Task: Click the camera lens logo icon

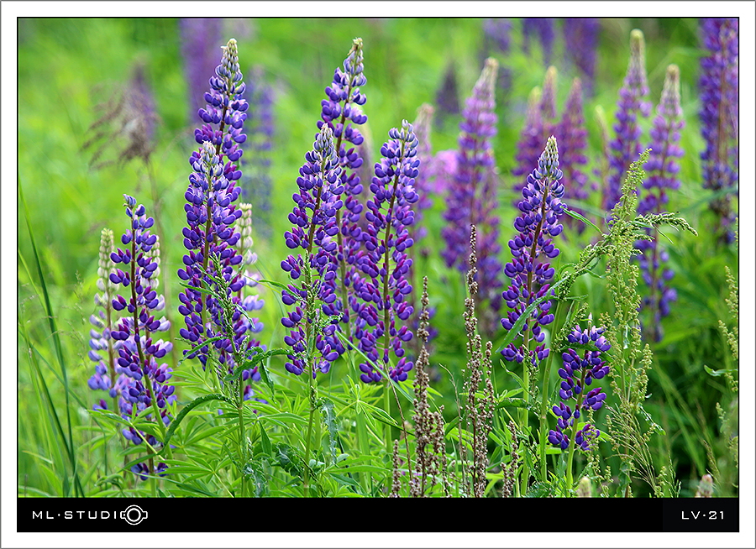Action: tap(134, 515)
